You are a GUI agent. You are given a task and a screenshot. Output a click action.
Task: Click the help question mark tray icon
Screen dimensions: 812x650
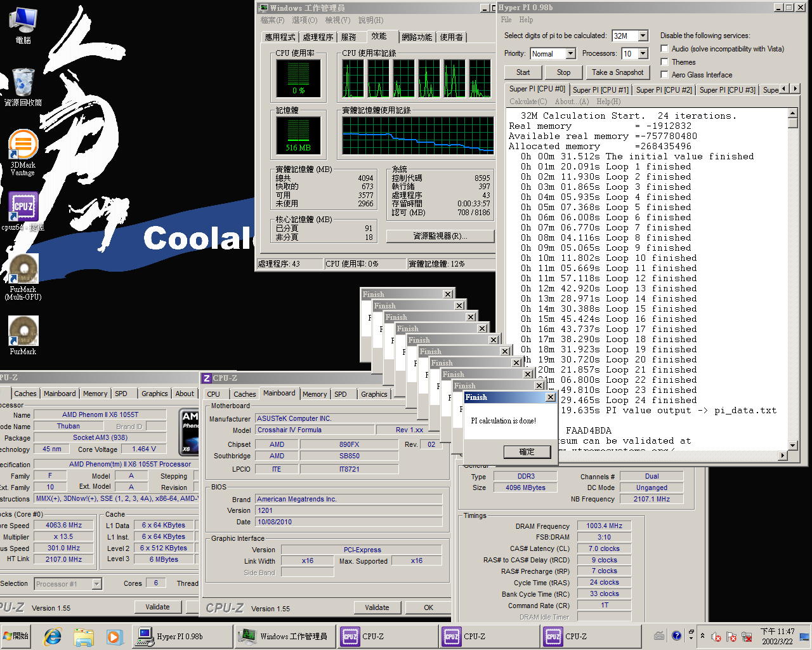676,635
